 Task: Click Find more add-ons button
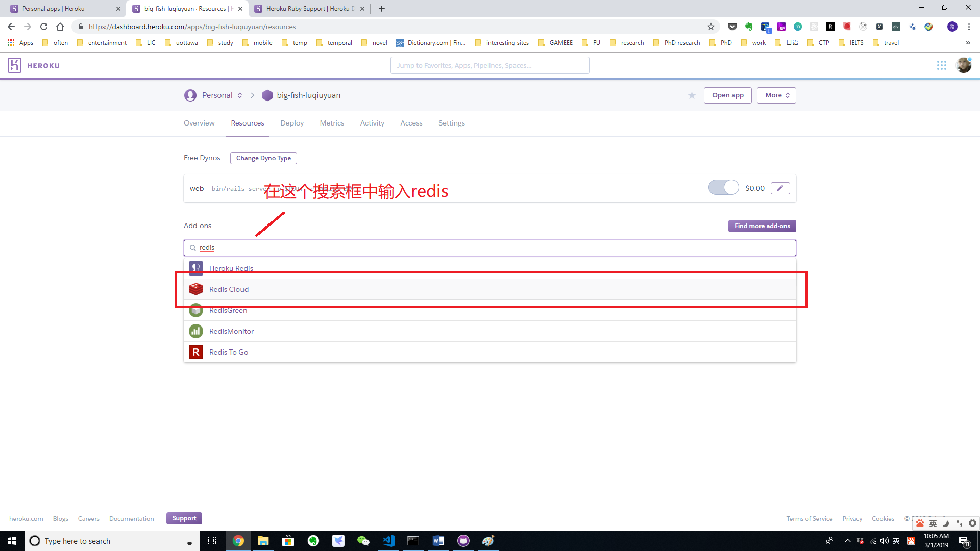coord(762,226)
